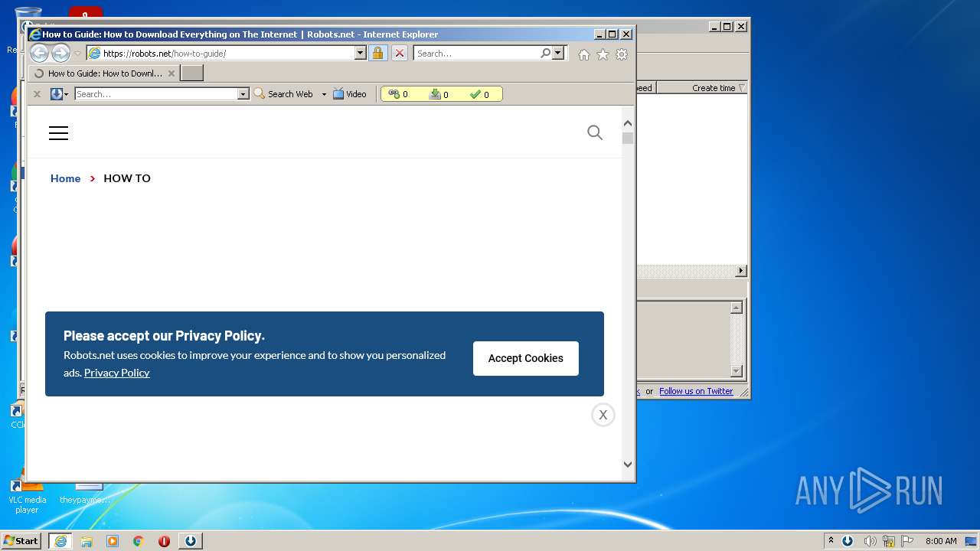This screenshot has width=980, height=551.
Task: Show hidden tray icons arrow
Action: click(x=831, y=540)
